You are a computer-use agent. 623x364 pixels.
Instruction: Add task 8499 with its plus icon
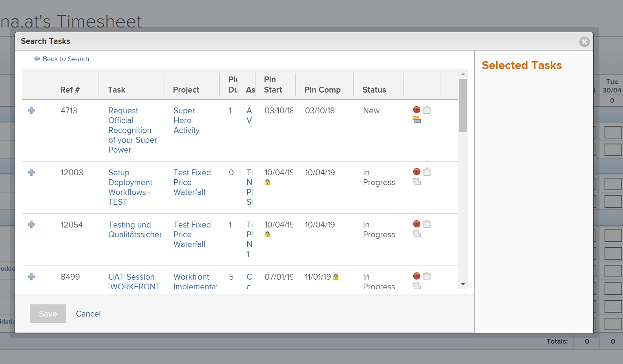point(32,277)
